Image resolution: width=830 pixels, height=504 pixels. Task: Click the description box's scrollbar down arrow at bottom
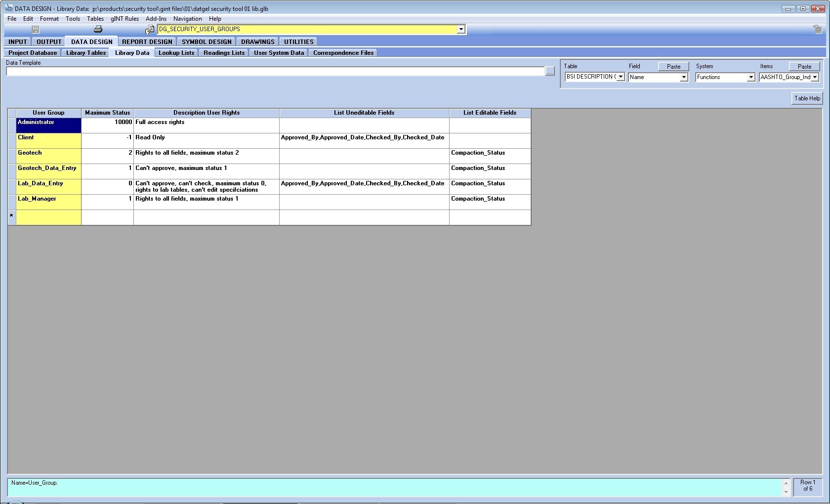[786, 492]
